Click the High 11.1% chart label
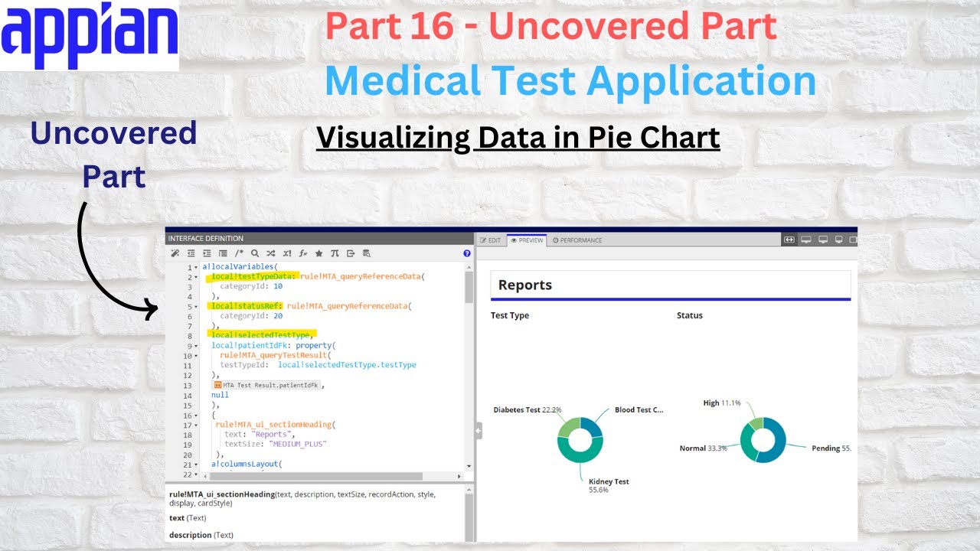Screen dimensions: 980x551 click(x=722, y=403)
